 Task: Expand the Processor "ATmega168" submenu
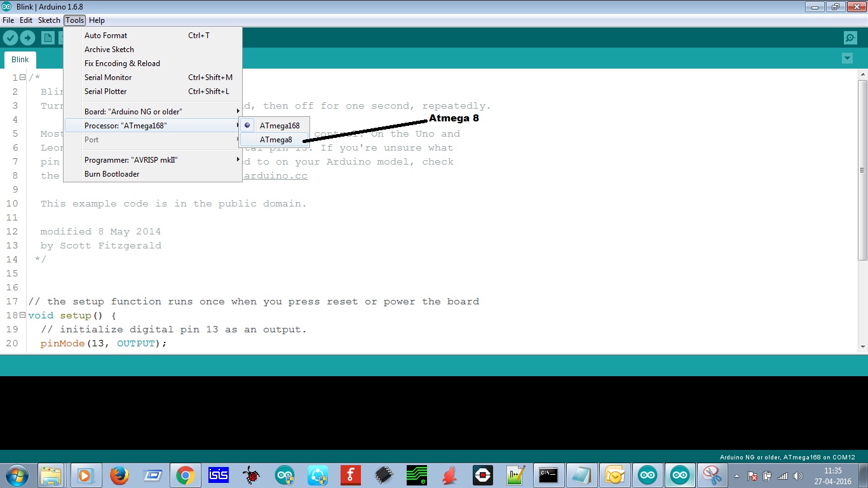(153, 126)
